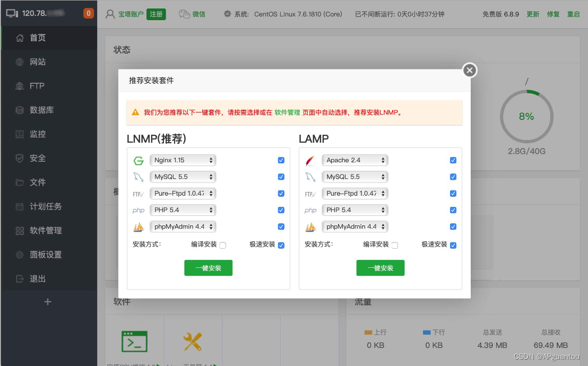
Task: Enable 编译安装 option under LAMP
Action: point(395,245)
